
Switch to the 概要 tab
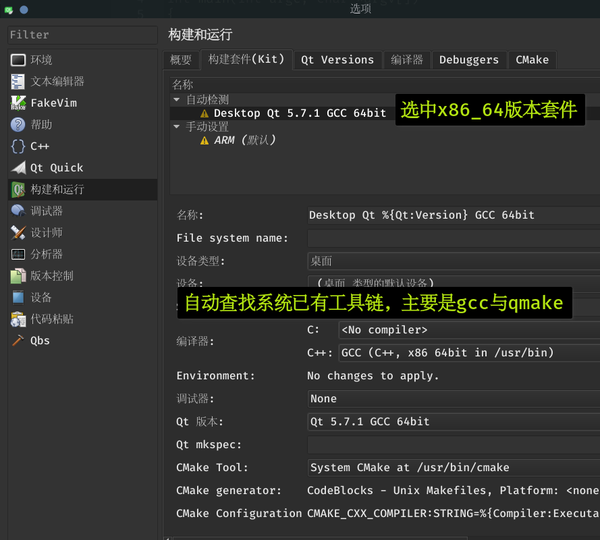point(181,60)
